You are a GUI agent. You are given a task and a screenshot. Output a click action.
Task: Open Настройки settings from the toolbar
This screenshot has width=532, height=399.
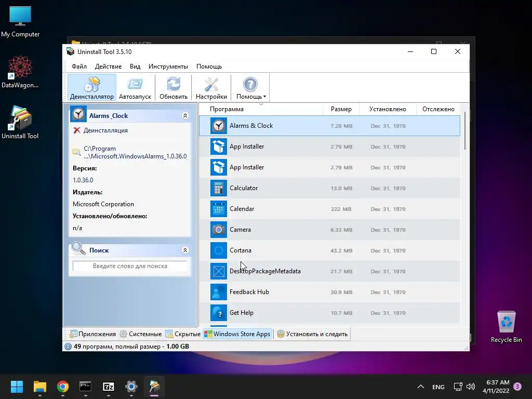tap(211, 88)
